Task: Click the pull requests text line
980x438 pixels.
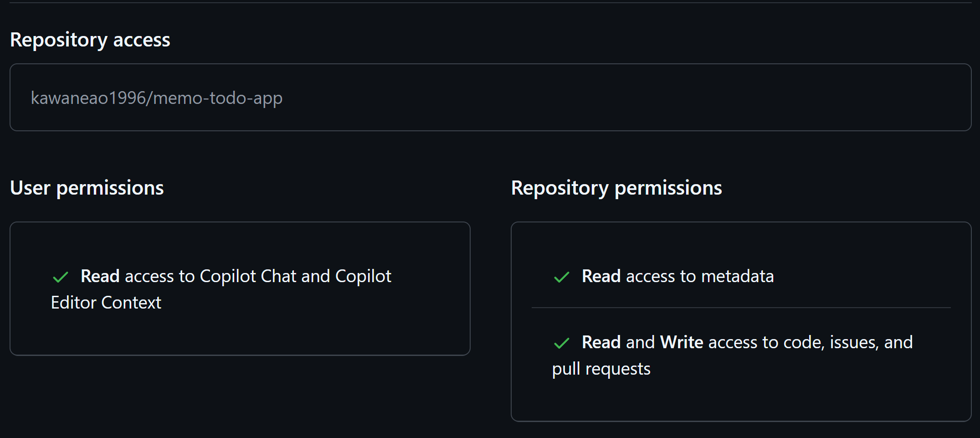Action: pos(601,369)
